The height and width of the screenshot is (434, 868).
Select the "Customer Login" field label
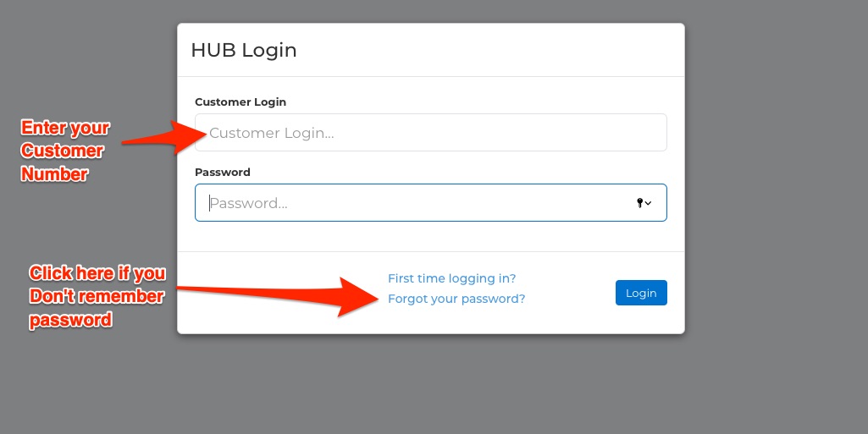click(x=240, y=102)
